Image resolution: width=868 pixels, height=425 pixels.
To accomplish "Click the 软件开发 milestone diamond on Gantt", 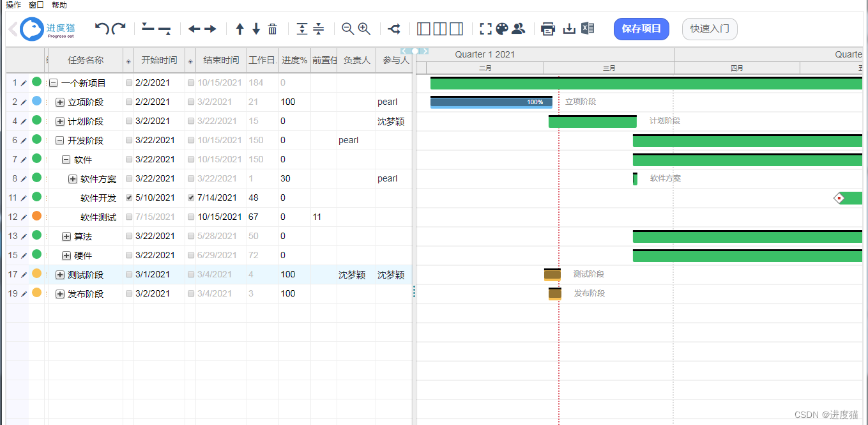I will pyautogui.click(x=839, y=198).
